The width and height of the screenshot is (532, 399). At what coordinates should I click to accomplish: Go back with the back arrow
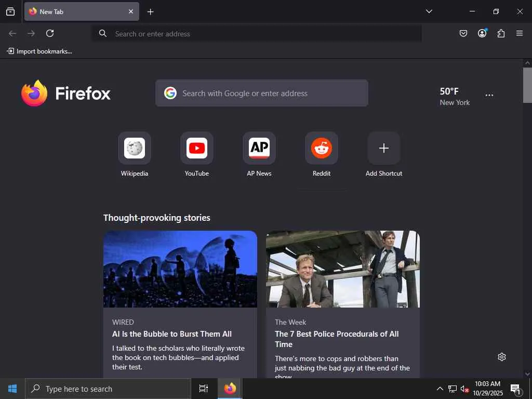12,33
